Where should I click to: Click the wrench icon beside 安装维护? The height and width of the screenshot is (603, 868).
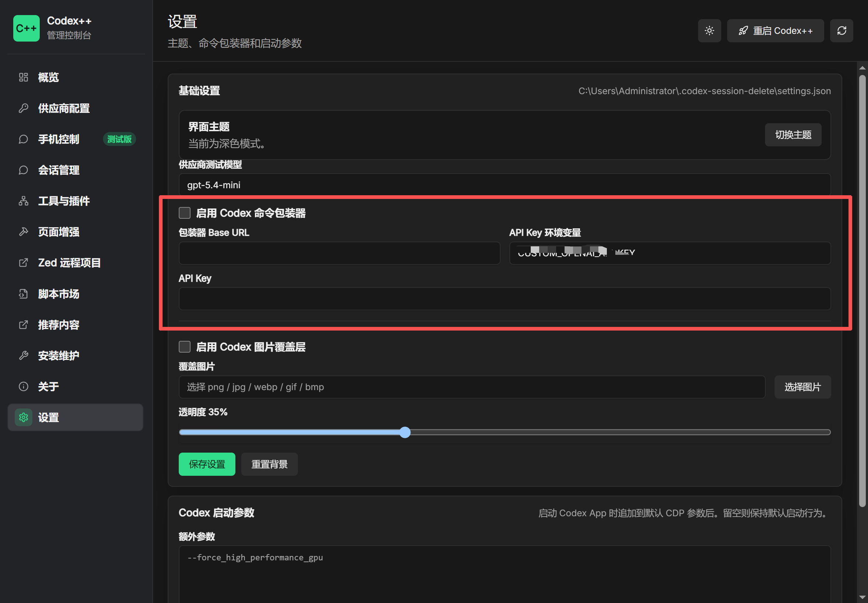click(24, 356)
